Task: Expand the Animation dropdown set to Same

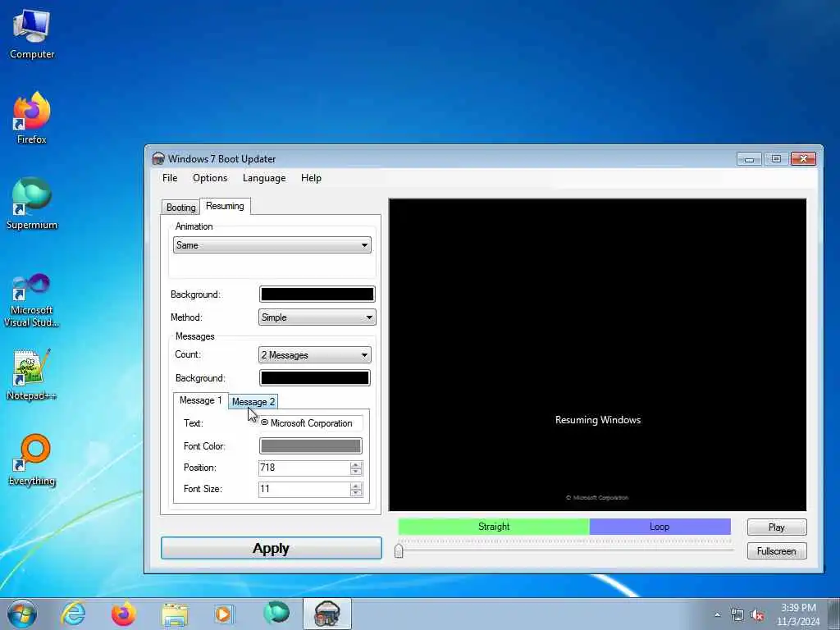Action: pos(272,245)
